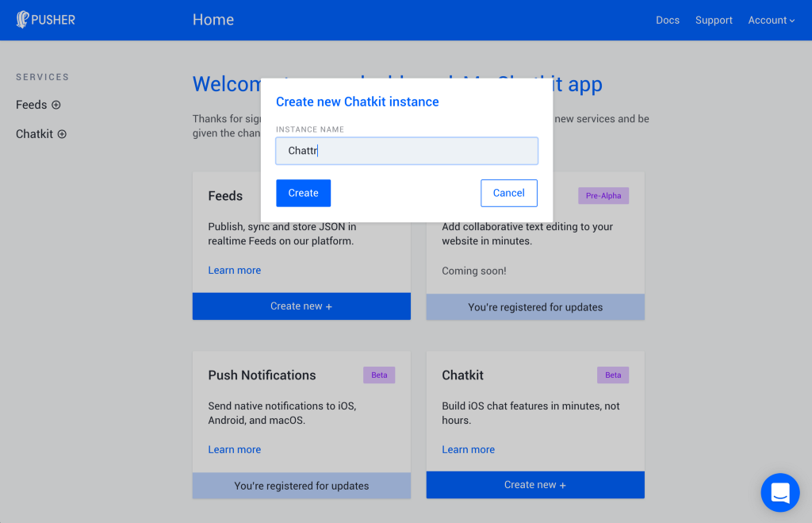
Task: Add a new Chatkit service via plus icon
Action: pyautogui.click(x=62, y=134)
